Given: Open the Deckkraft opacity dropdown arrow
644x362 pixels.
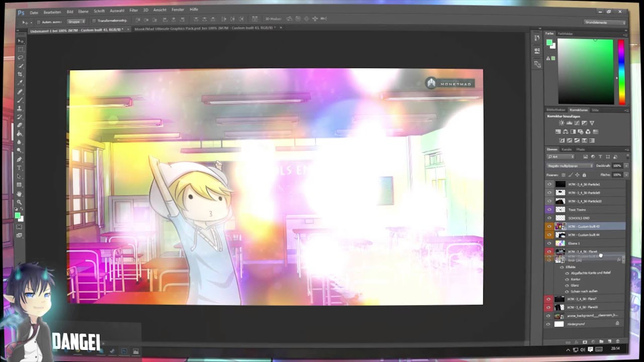Looking at the screenshot, I should pyautogui.click(x=626, y=166).
